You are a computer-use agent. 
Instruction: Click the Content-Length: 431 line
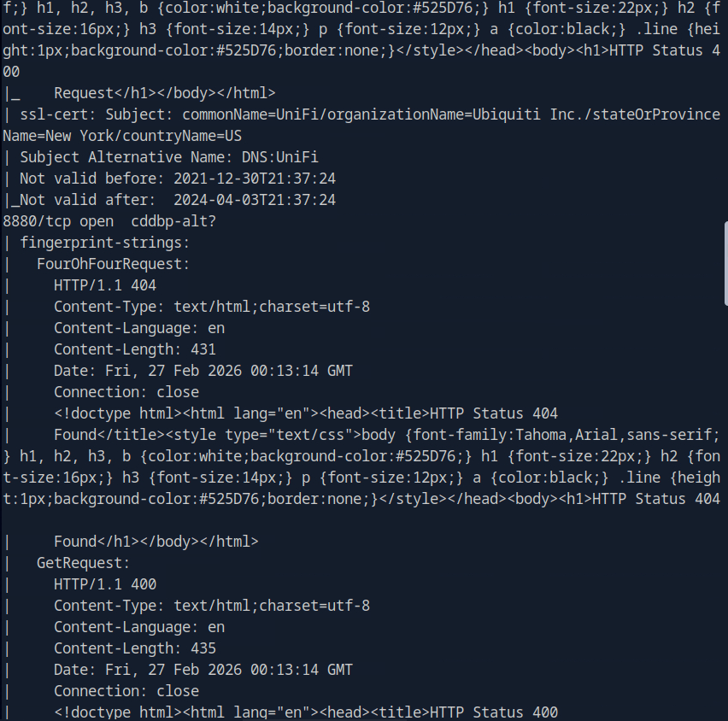coord(135,349)
